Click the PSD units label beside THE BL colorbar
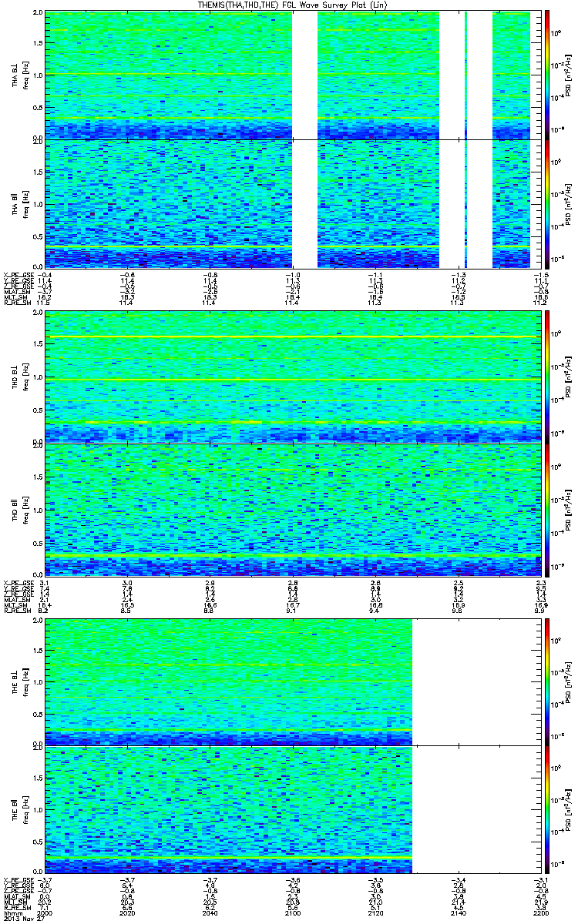 (x=568, y=681)
